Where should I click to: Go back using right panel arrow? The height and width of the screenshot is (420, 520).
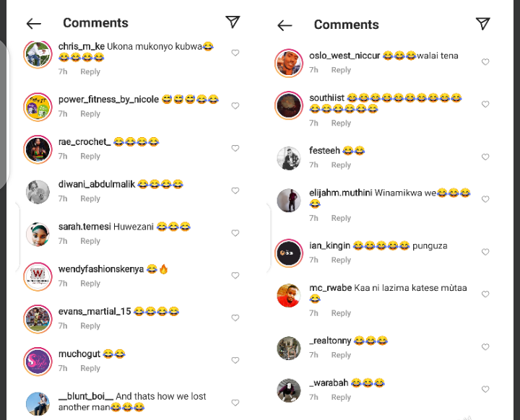(285, 25)
